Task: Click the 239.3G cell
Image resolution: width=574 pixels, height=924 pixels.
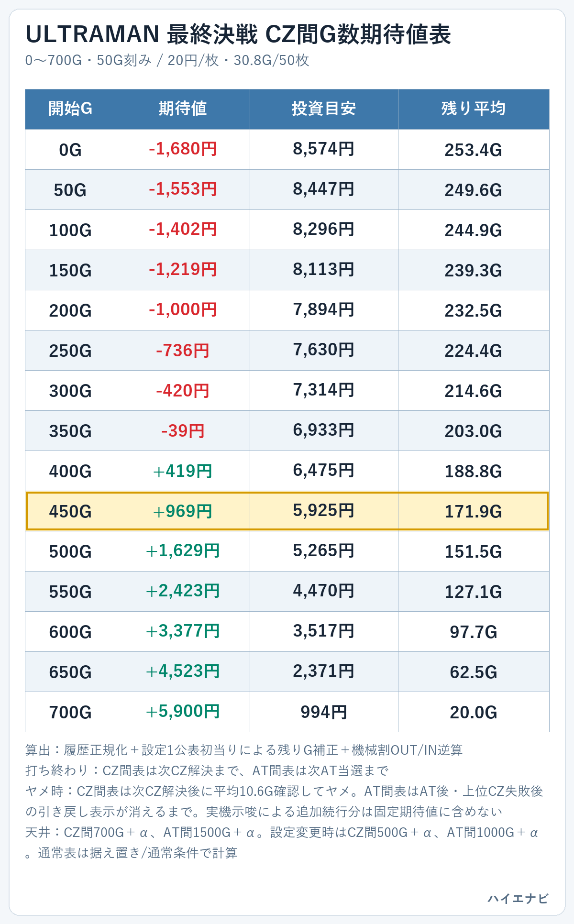Action: (474, 271)
